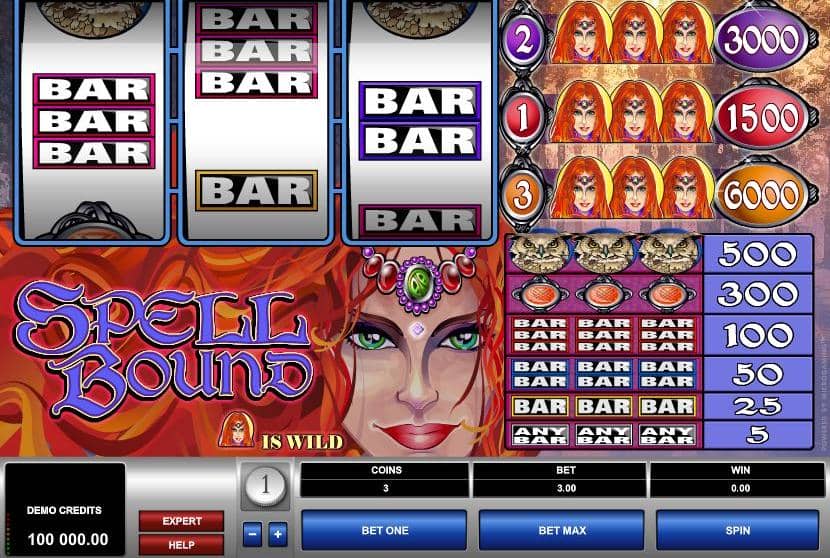The width and height of the screenshot is (830, 558).
Task: Increase coin size with plus button
Action: click(x=278, y=534)
